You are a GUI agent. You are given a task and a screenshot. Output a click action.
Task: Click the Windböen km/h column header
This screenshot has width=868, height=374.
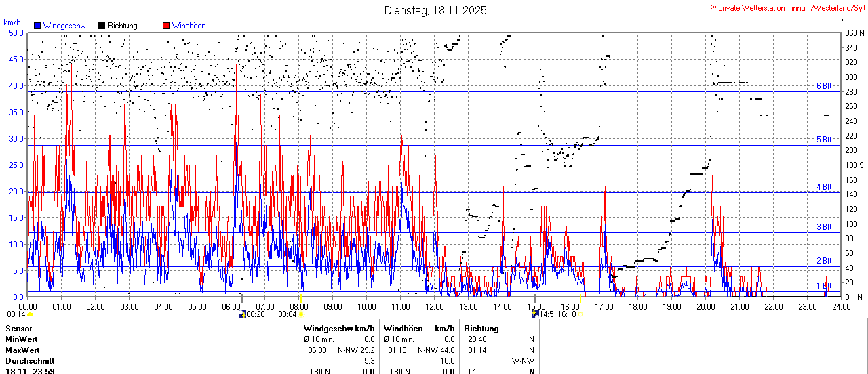(x=419, y=329)
